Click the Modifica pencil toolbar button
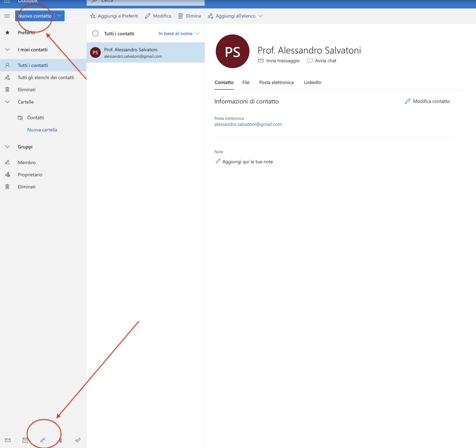The height and width of the screenshot is (448, 476). 158,16
